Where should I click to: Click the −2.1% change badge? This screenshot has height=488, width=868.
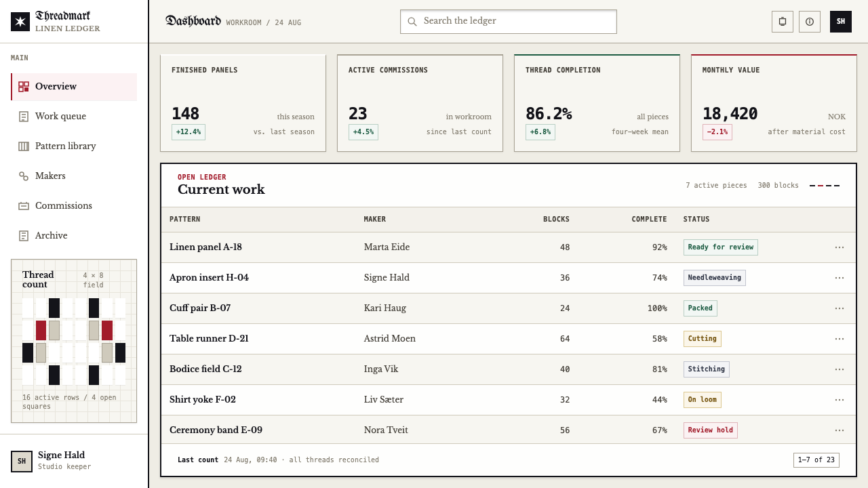click(717, 132)
